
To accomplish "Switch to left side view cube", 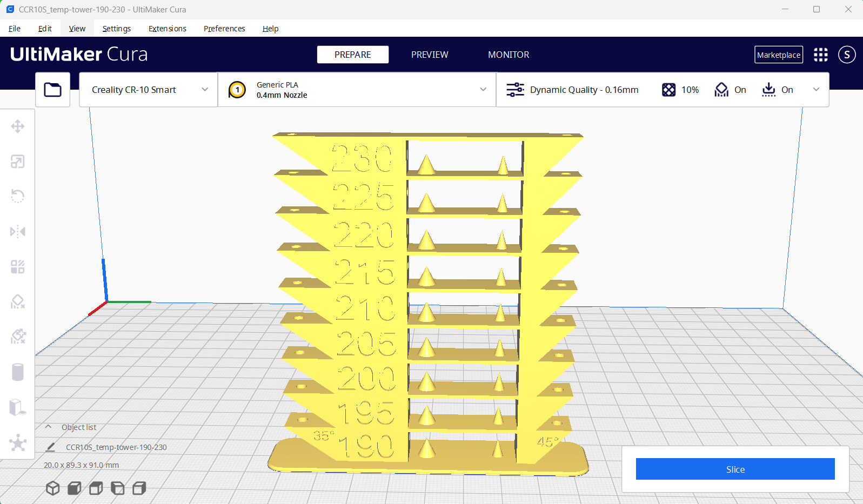I will point(117,488).
